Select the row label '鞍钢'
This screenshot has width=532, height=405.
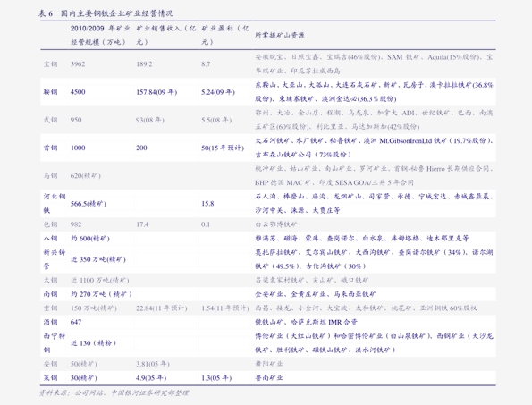click(x=51, y=92)
